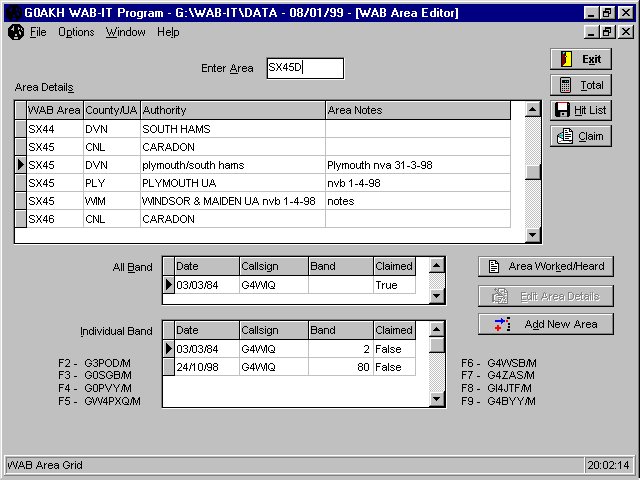This screenshot has width=640, height=480.
Task: Click the All Band grid scroll up arrow
Action: (436, 266)
